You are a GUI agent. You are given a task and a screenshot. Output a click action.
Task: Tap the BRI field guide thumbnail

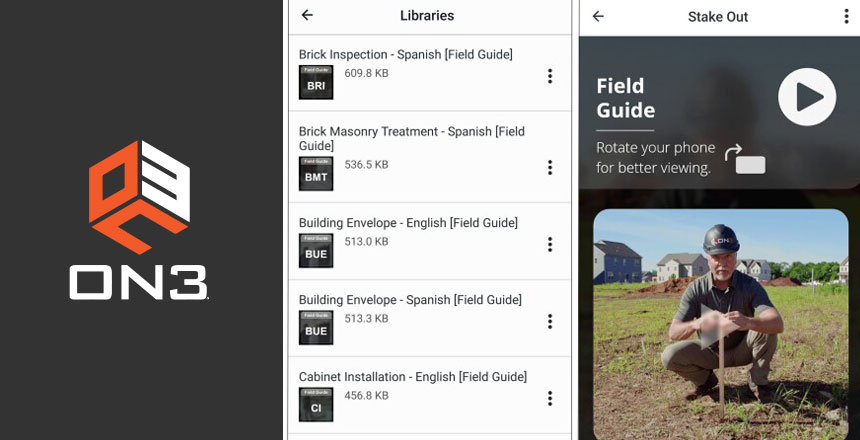[x=316, y=82]
